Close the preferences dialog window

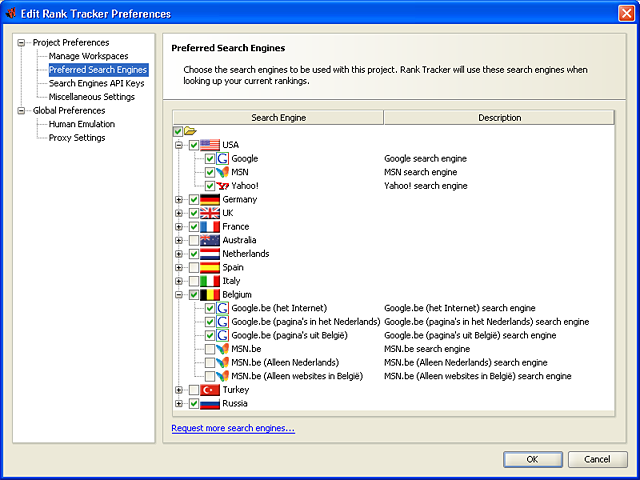pos(626,13)
